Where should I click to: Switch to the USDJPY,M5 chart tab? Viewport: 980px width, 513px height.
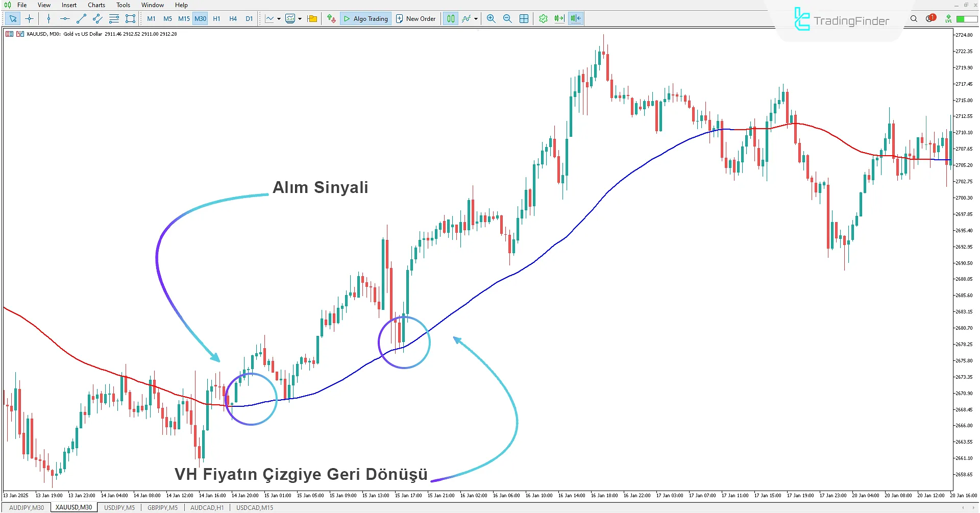coord(119,508)
